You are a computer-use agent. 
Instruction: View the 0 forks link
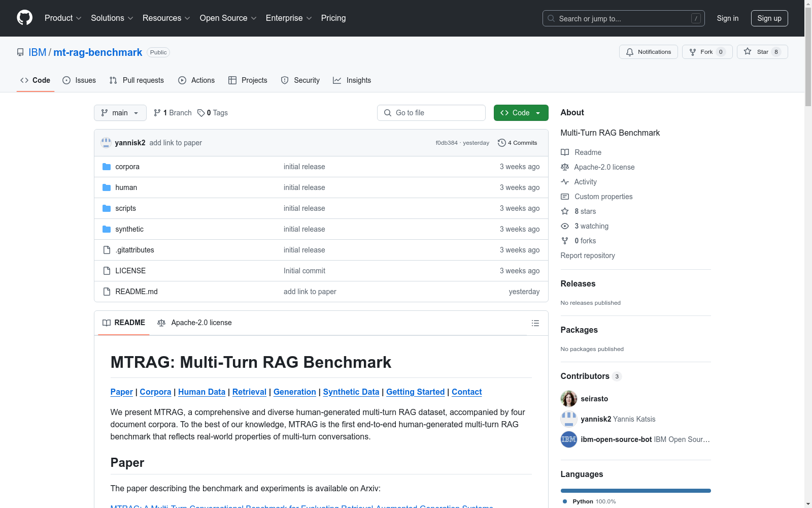point(579,241)
